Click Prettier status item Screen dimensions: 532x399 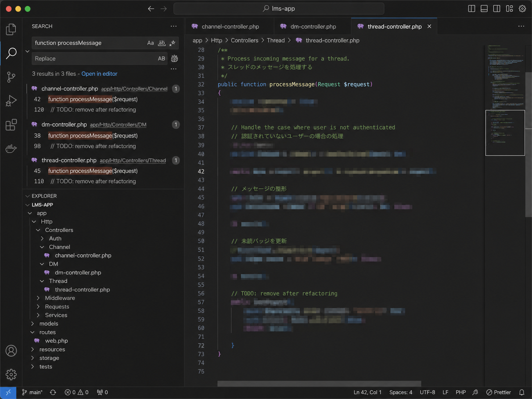[499, 392]
